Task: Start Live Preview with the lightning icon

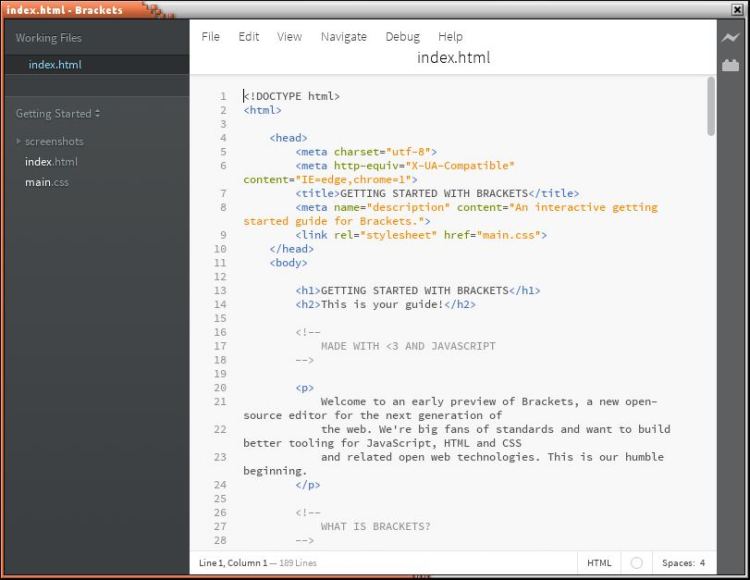Action: 730,38
